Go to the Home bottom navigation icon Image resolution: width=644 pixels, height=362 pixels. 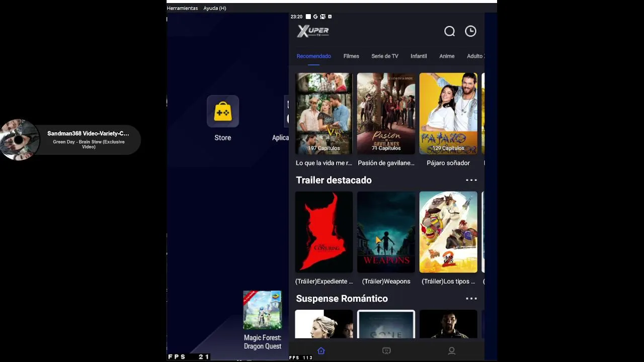(x=321, y=350)
